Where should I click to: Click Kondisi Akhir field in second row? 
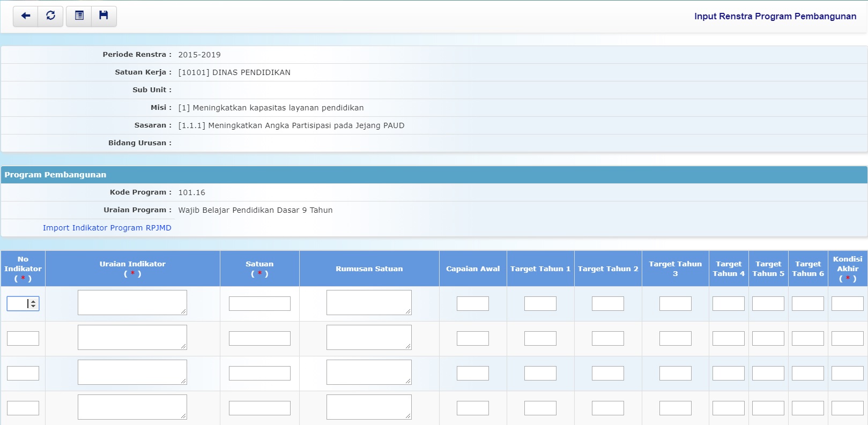[848, 338]
